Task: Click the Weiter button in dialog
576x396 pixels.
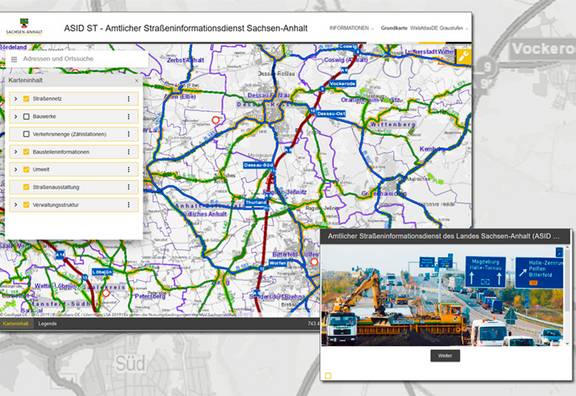Action: 445,356
